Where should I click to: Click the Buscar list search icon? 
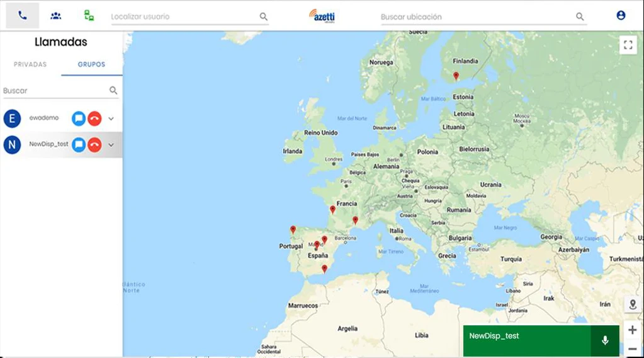coord(113,90)
